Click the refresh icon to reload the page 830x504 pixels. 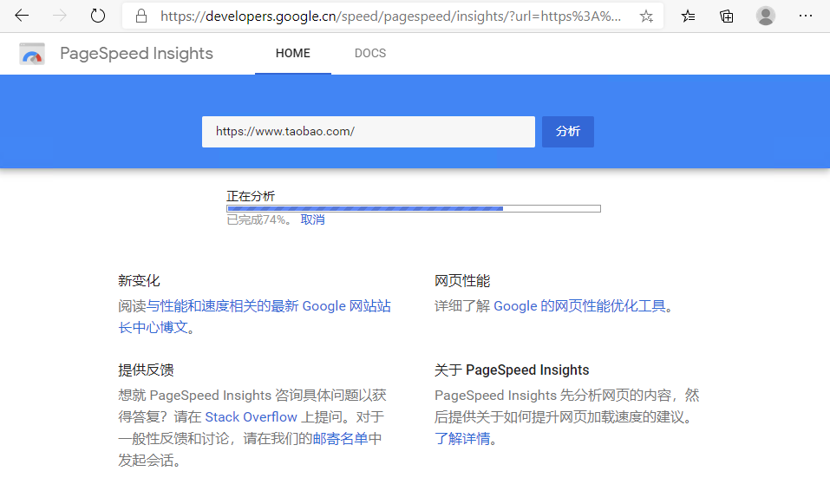pos(97,15)
